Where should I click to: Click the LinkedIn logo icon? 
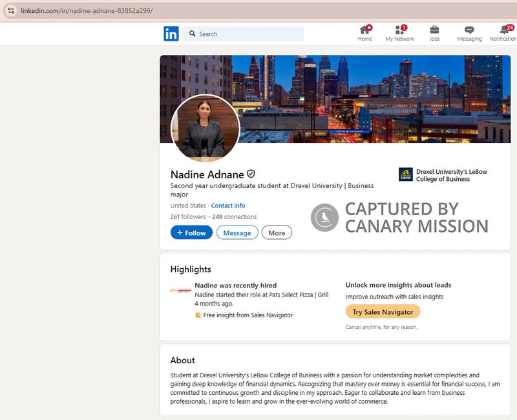171,34
